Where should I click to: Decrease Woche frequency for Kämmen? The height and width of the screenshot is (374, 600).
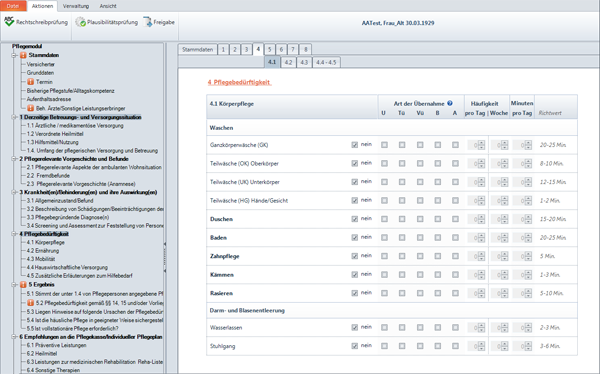click(505, 277)
